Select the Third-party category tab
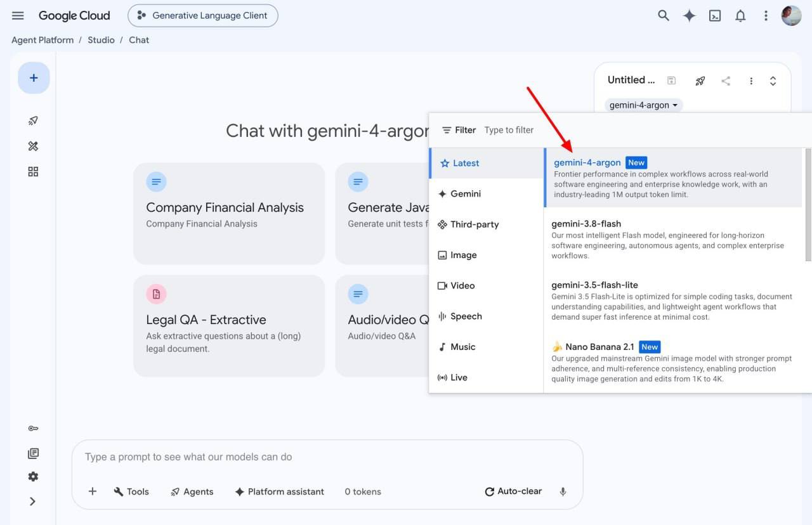Screen dimensions: 812x525 pyautogui.click(x=487, y=224)
